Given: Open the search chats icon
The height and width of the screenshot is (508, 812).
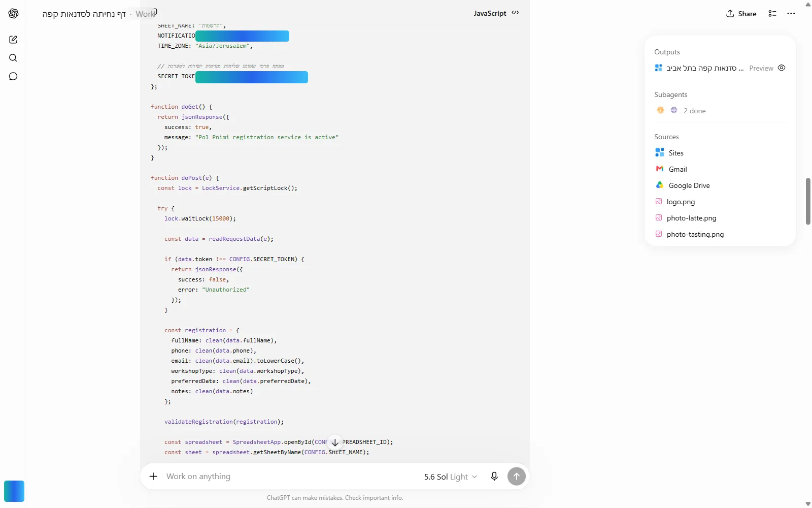Looking at the screenshot, I should [x=13, y=58].
